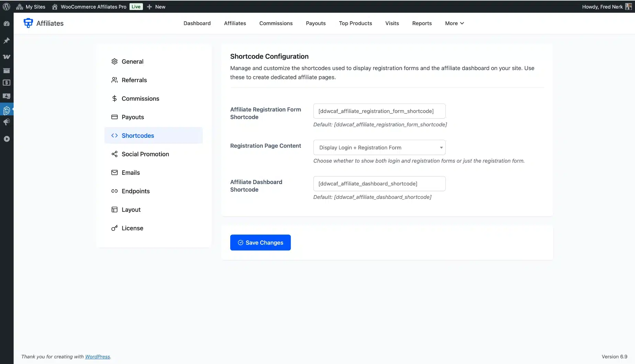The height and width of the screenshot is (364, 635).
Task: Click the Affiliate Registration Form Shortcode field
Action: pos(379,111)
